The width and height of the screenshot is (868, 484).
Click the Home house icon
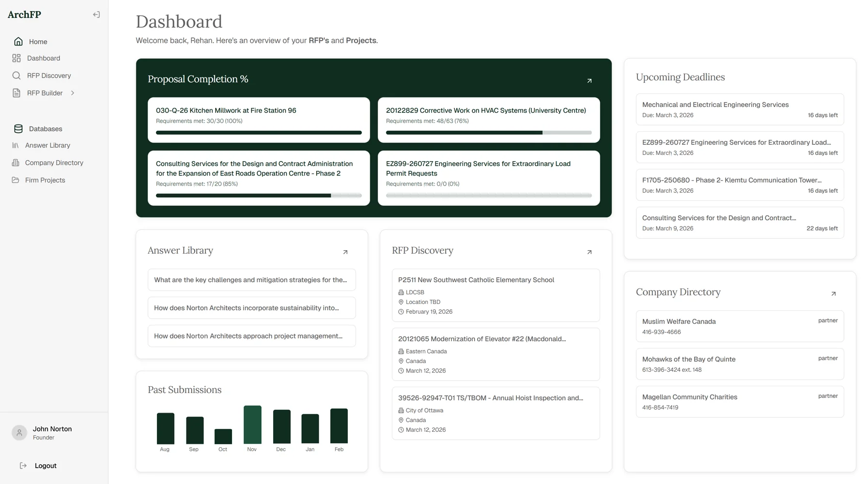18,42
